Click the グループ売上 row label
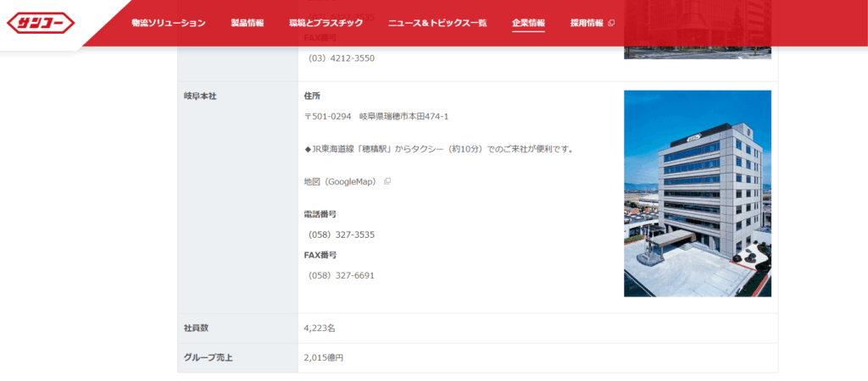 coord(208,357)
